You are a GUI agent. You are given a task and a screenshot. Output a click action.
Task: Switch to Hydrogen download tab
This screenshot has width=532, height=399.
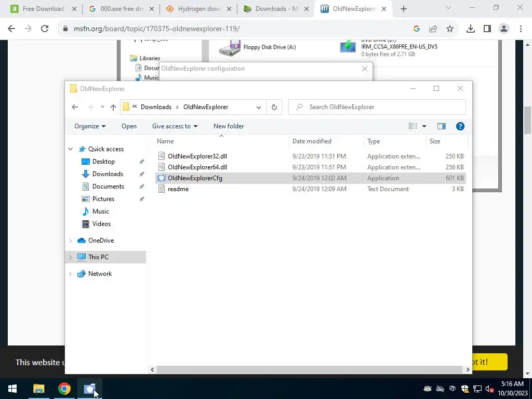coord(198,9)
